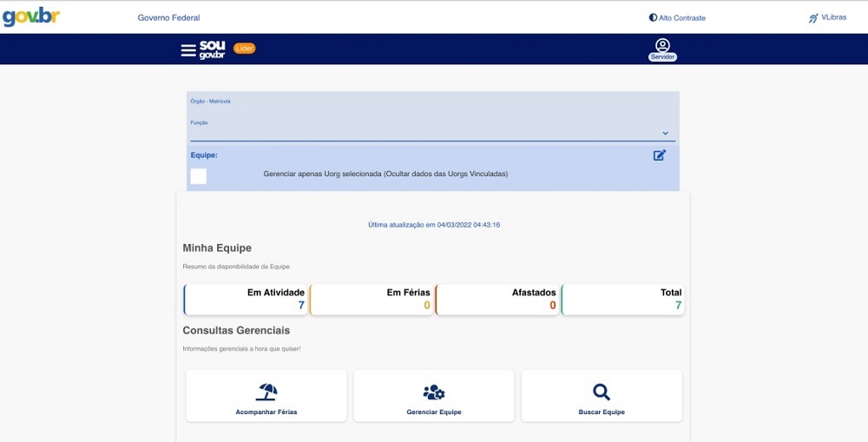Click the edit Equipe pencil icon

[660, 155]
